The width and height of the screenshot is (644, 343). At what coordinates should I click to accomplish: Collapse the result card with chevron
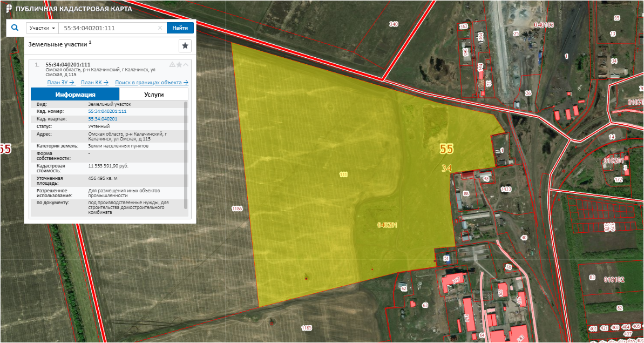tap(186, 64)
